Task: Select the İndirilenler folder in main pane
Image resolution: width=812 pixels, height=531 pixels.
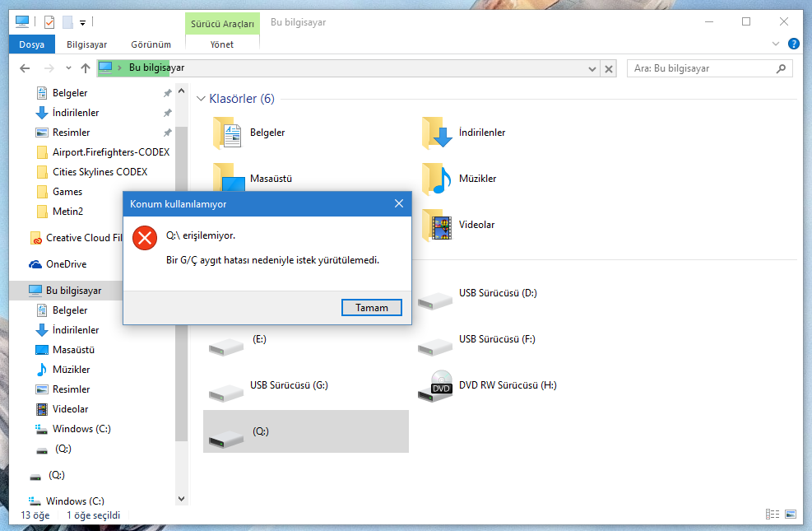Action: tap(436, 133)
